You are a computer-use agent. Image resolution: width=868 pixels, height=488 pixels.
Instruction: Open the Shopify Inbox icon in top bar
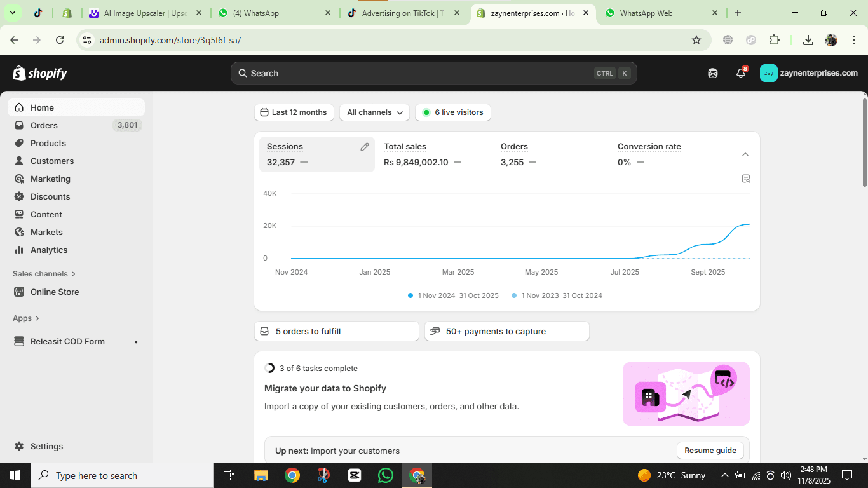click(712, 72)
